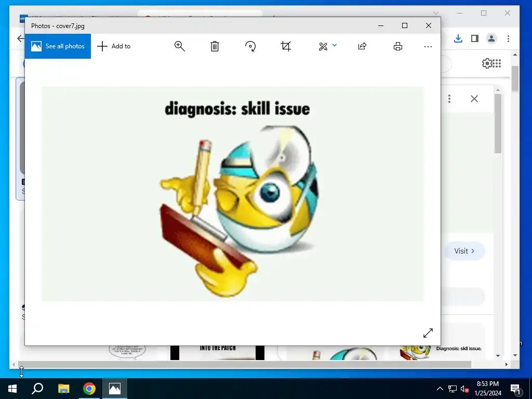Open the Windows Start menu
This screenshot has height=399, width=532.
coord(12,389)
